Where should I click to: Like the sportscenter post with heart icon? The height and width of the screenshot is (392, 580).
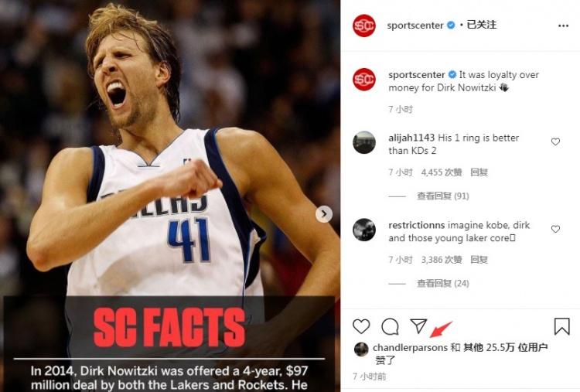(x=361, y=326)
